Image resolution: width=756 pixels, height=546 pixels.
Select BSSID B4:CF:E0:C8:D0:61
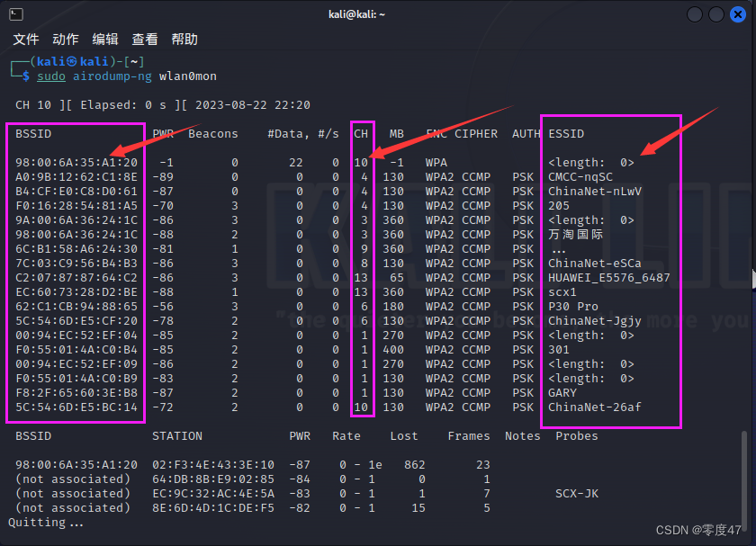pyautogui.click(x=76, y=192)
